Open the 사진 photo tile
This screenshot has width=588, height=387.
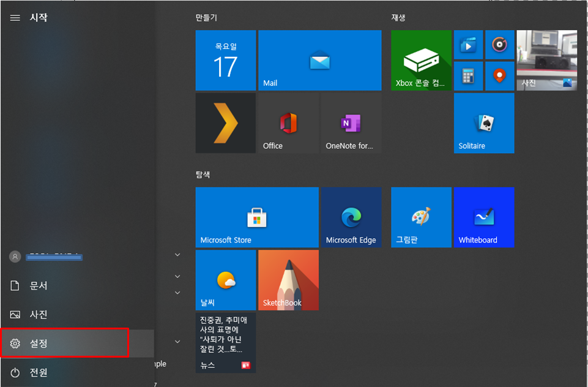547,61
